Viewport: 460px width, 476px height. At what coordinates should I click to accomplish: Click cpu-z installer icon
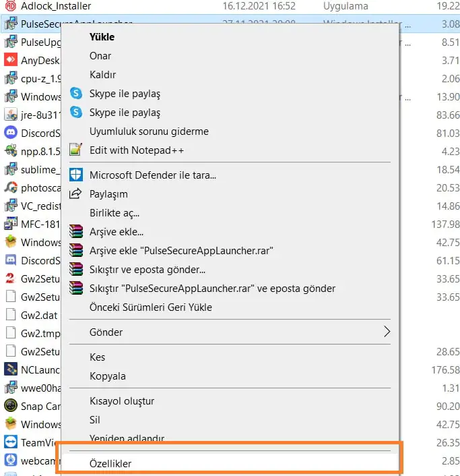pyautogui.click(x=11, y=78)
